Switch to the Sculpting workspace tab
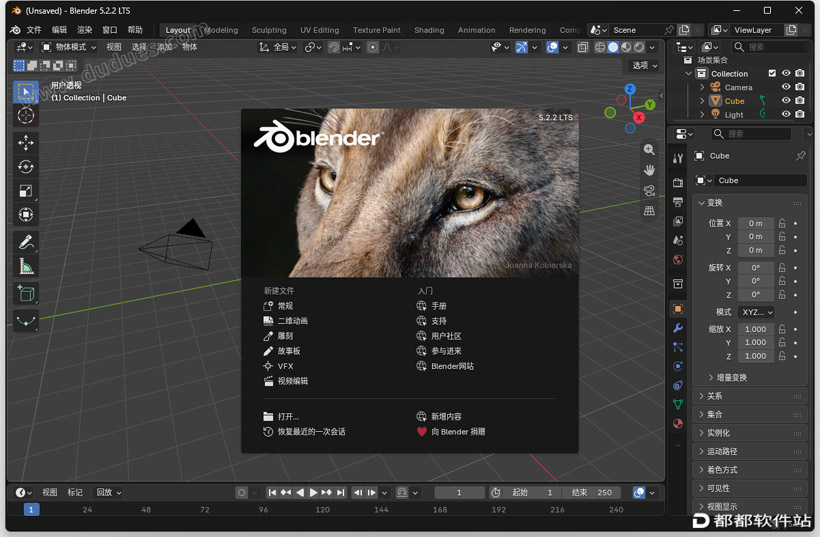820x537 pixels. coord(269,30)
